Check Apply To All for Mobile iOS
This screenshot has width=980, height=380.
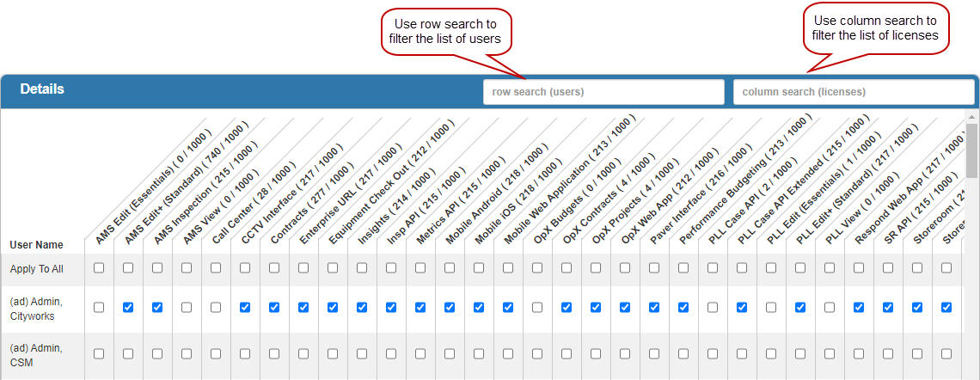pos(479,268)
